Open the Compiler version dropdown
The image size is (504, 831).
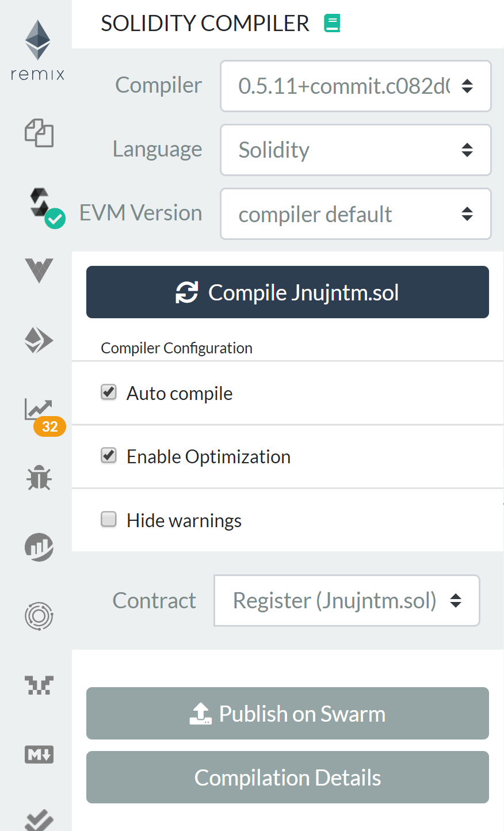356,86
